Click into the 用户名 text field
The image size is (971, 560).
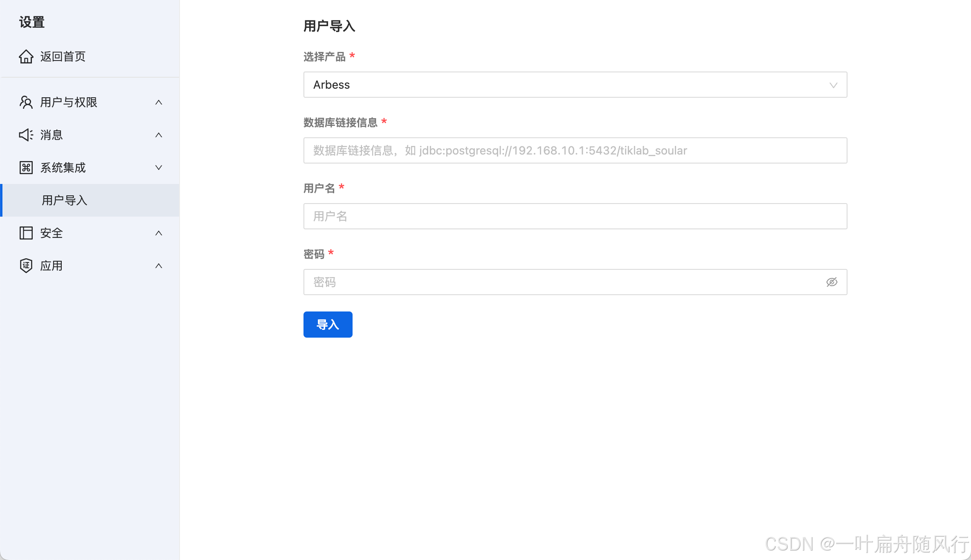click(x=575, y=216)
